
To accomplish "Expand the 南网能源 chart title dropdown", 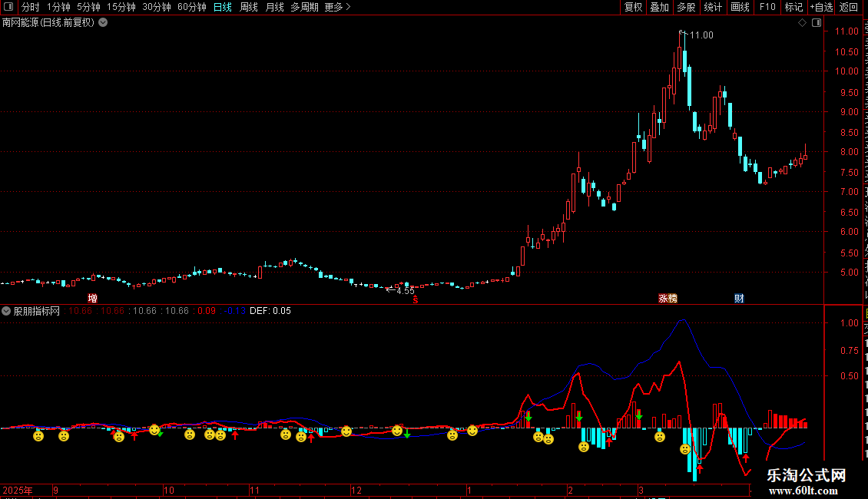I will (103, 23).
